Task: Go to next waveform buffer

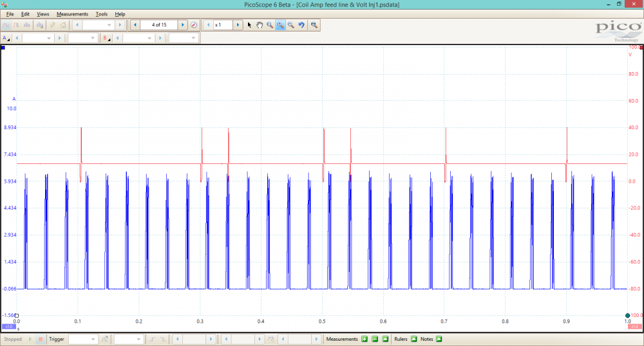Action: pos(183,25)
